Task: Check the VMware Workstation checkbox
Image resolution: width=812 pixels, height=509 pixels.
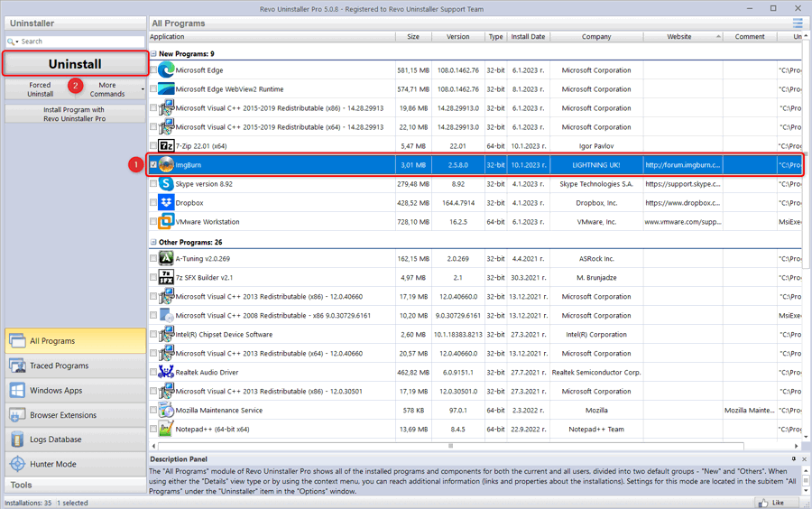Action: (153, 222)
